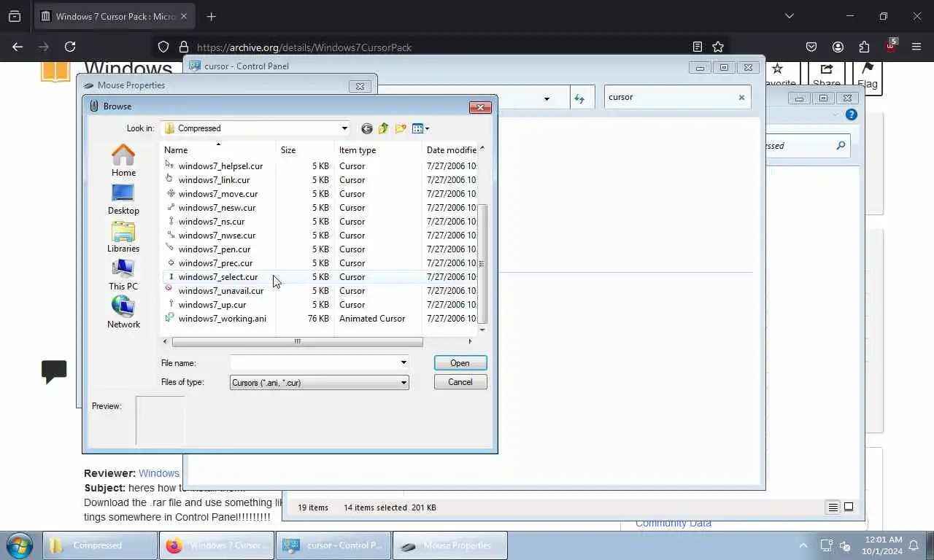Select windows7_up.cur file
934x560 pixels.
click(212, 305)
